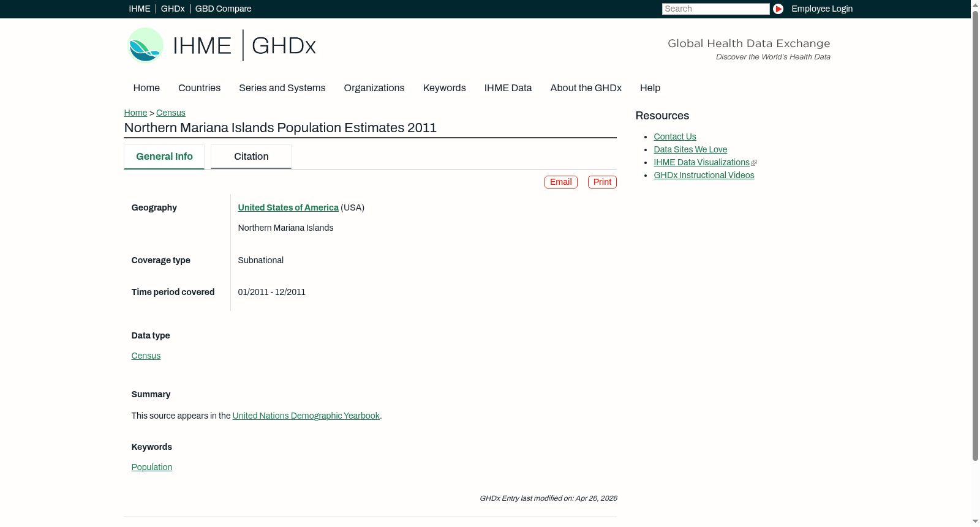
Task: Open the Countries menu
Action: (x=199, y=88)
